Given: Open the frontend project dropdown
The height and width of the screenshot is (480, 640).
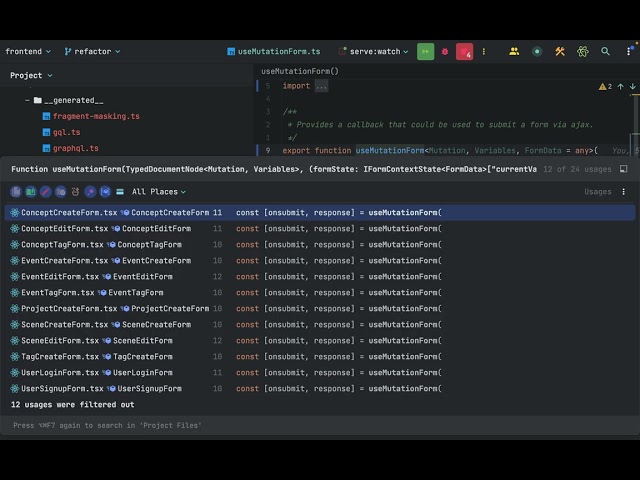Looking at the screenshot, I should point(28,51).
